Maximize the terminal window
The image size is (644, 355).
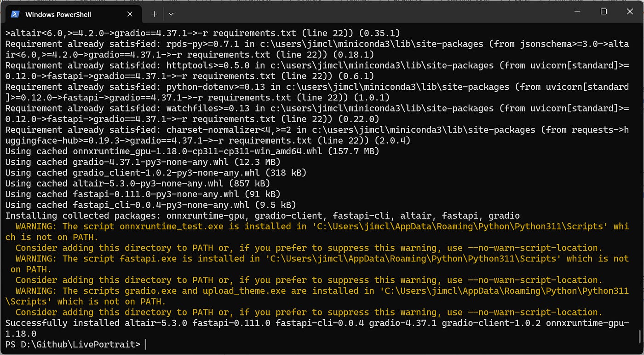[x=604, y=12]
